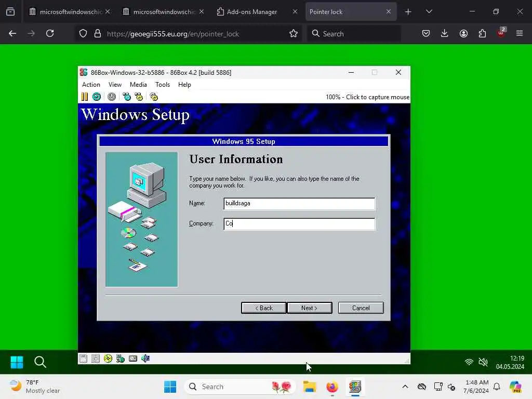The width and height of the screenshot is (532, 399).
Task: Open the 86Box View menu
Action: click(115, 85)
